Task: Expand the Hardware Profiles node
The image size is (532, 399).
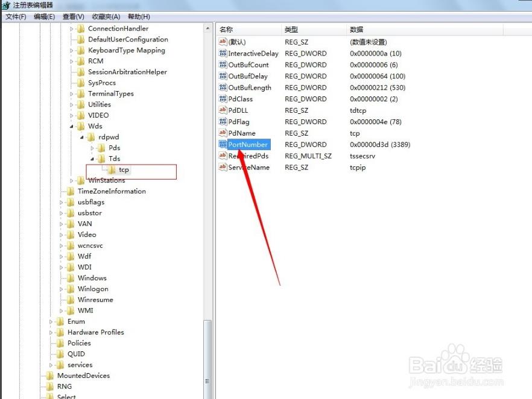Action: click(52, 333)
